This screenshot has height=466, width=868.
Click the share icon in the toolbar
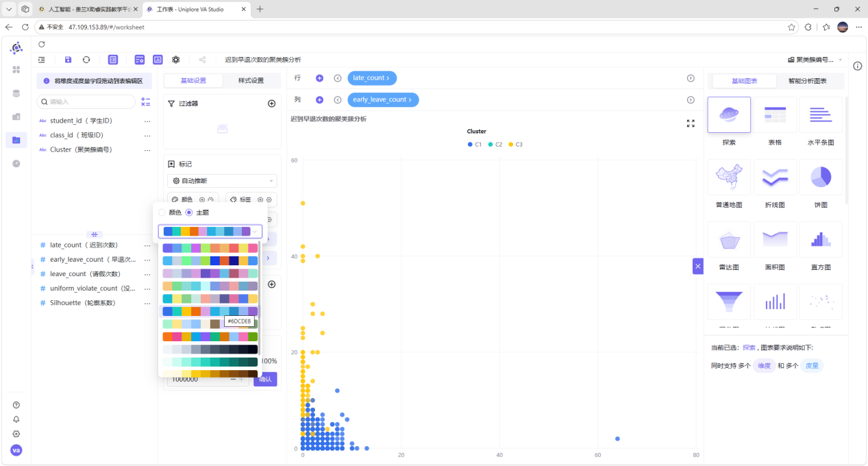pyautogui.click(x=202, y=60)
